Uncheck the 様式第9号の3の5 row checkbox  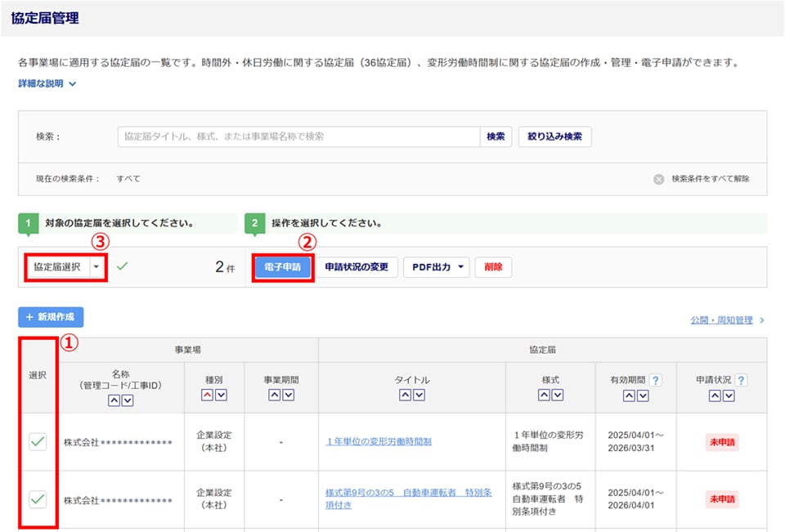click(38, 499)
